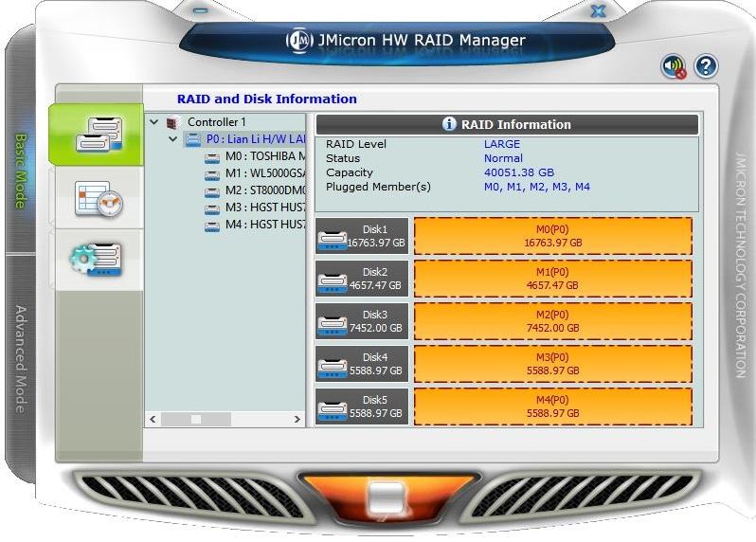The image size is (756, 542).
Task: Select Controller 1 in the tree
Action: (x=217, y=122)
